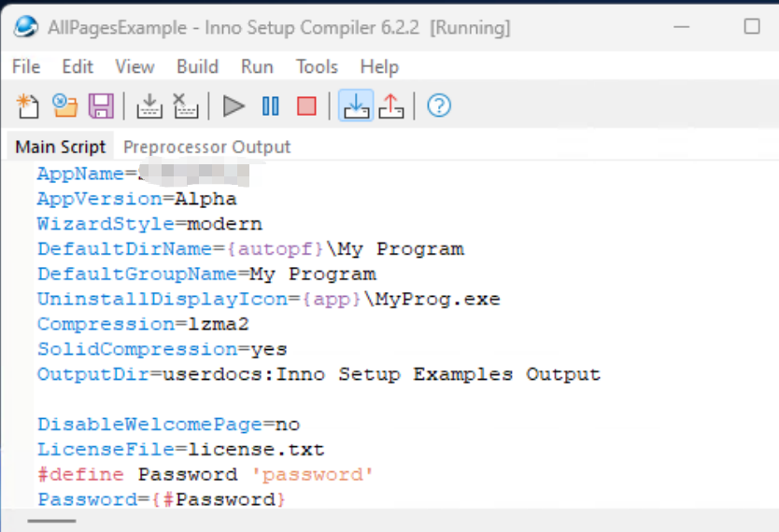The height and width of the screenshot is (532, 779).
Task: Open the View menu
Action: click(135, 66)
